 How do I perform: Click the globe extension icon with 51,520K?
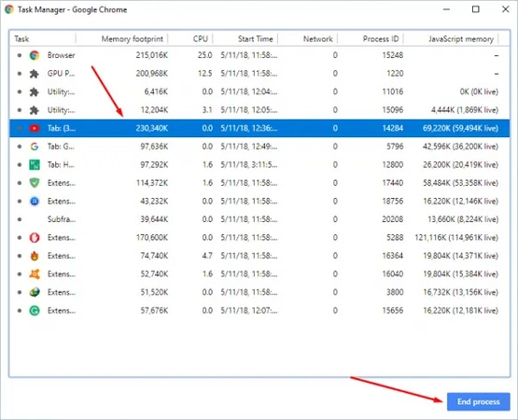(x=35, y=292)
